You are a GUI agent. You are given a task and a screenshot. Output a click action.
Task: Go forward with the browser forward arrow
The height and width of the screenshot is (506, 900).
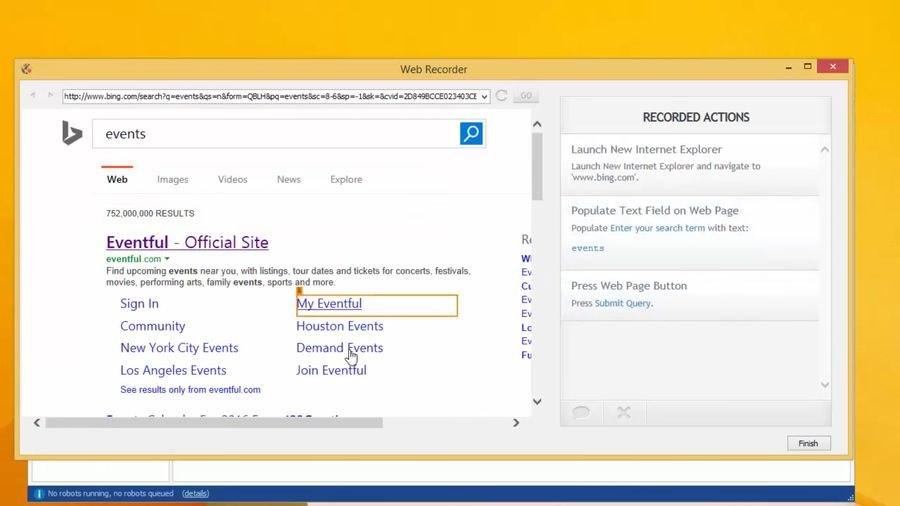[51, 95]
